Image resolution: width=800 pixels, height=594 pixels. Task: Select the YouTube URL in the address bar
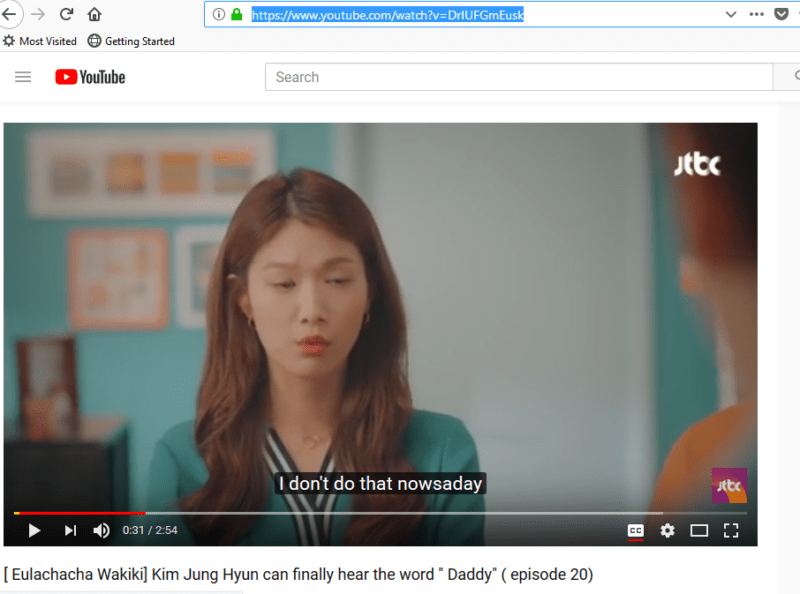388,15
